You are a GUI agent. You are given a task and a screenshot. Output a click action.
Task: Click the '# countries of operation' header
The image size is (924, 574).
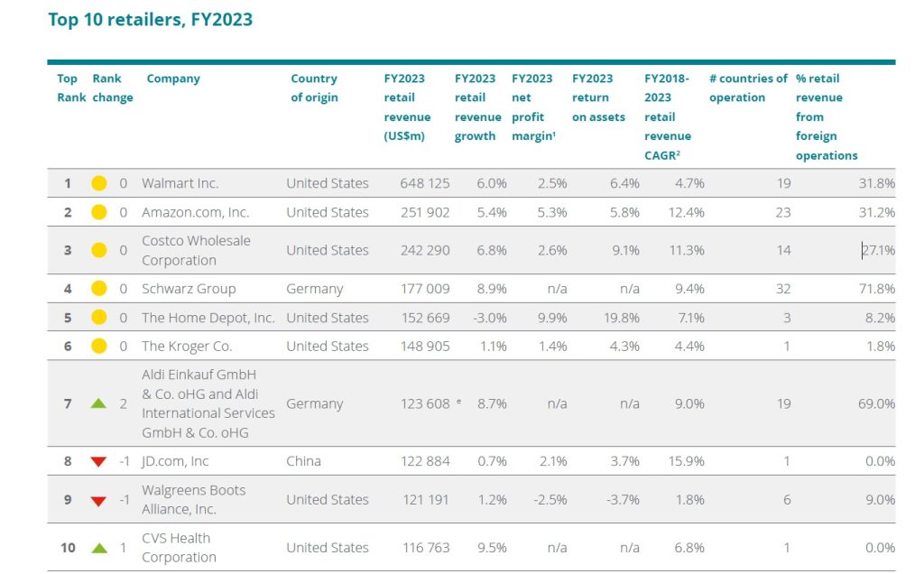[x=748, y=88]
